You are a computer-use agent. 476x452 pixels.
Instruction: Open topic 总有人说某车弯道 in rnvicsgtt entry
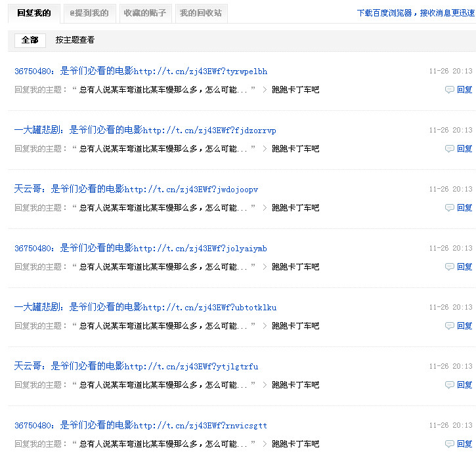pyautogui.click(x=163, y=444)
